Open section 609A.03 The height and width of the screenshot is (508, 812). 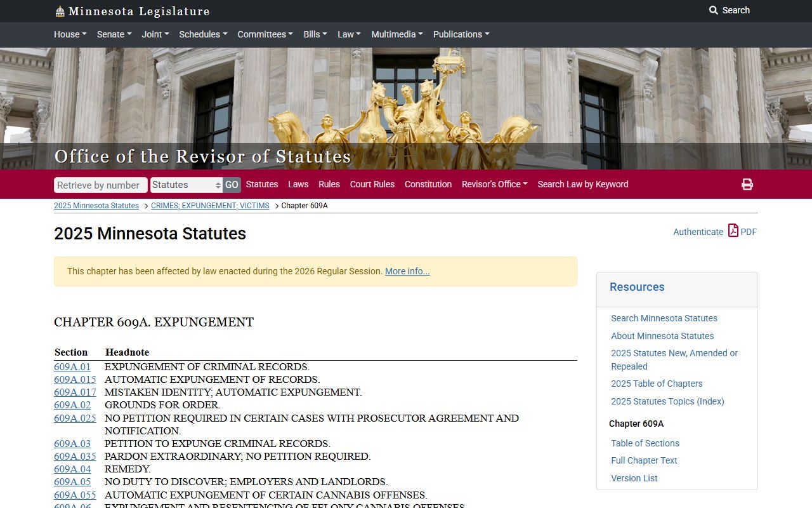(72, 444)
